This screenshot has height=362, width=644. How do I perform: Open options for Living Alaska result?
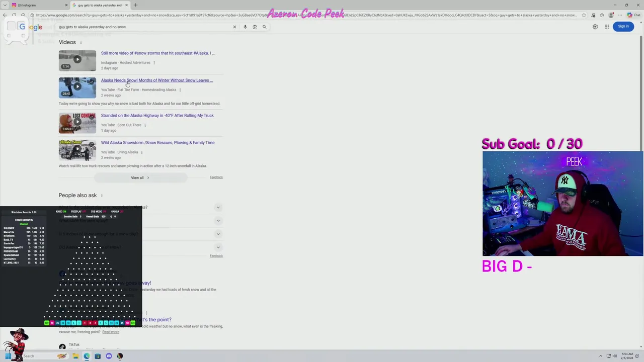pyautogui.click(x=141, y=152)
